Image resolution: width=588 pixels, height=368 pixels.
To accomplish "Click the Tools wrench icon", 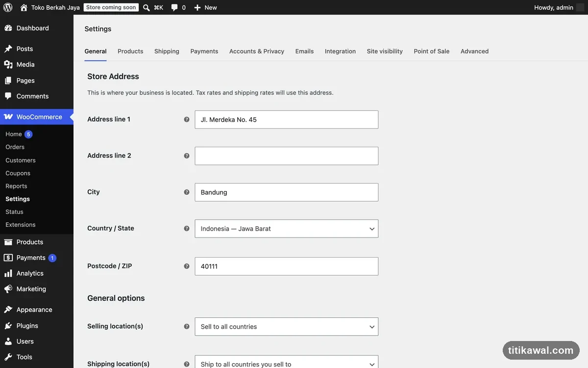I will click(x=8, y=357).
